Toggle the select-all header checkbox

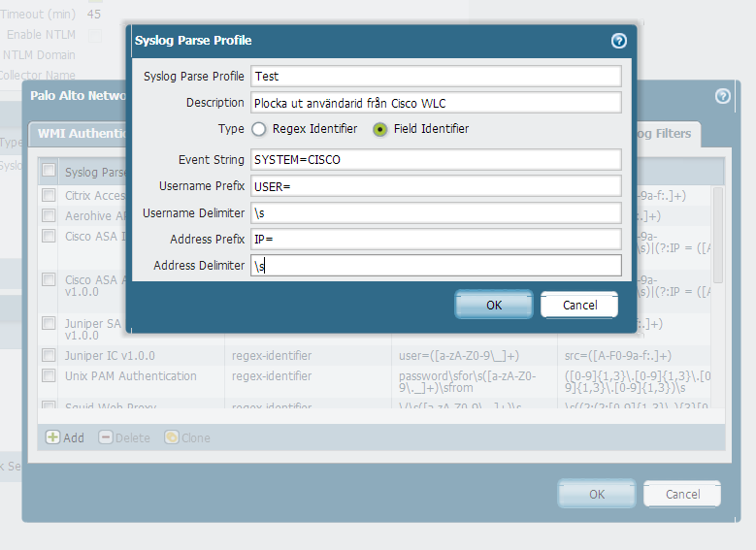tap(49, 170)
